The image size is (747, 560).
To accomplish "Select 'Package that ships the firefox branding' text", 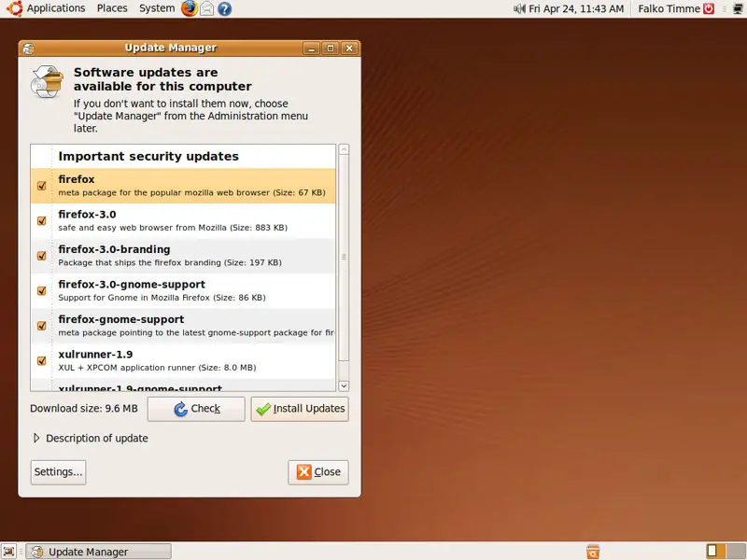I will point(139,262).
